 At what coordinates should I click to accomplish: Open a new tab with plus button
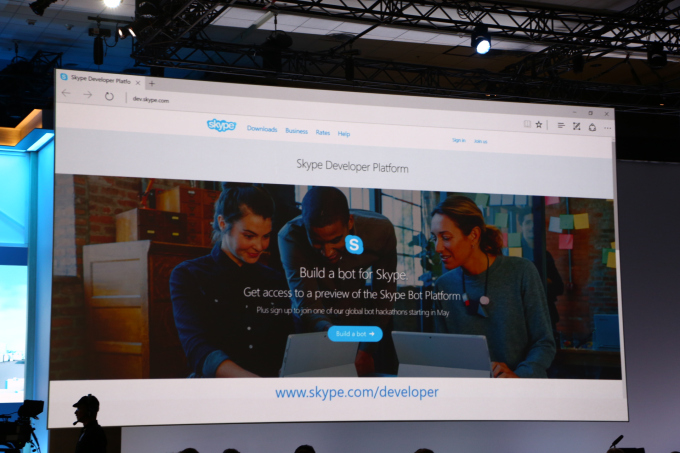[x=152, y=83]
